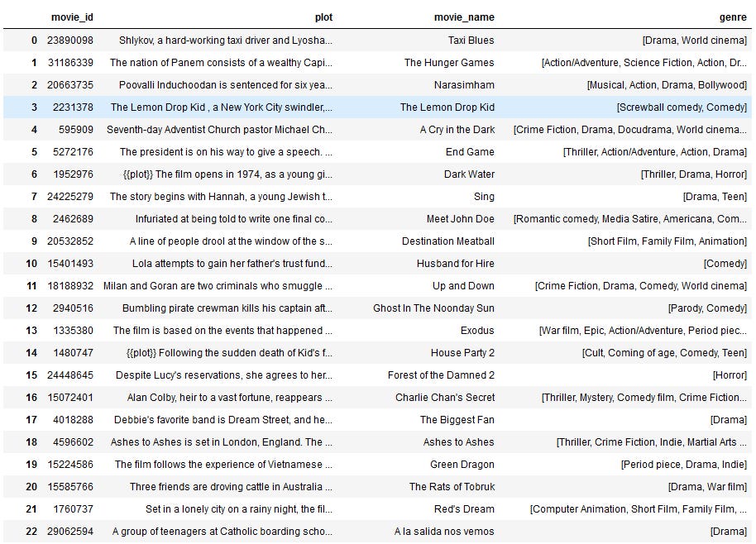This screenshot has height=544, width=756.
Task: Click genre '[Period piece, Drama, Indie]'
Action: click(x=684, y=465)
